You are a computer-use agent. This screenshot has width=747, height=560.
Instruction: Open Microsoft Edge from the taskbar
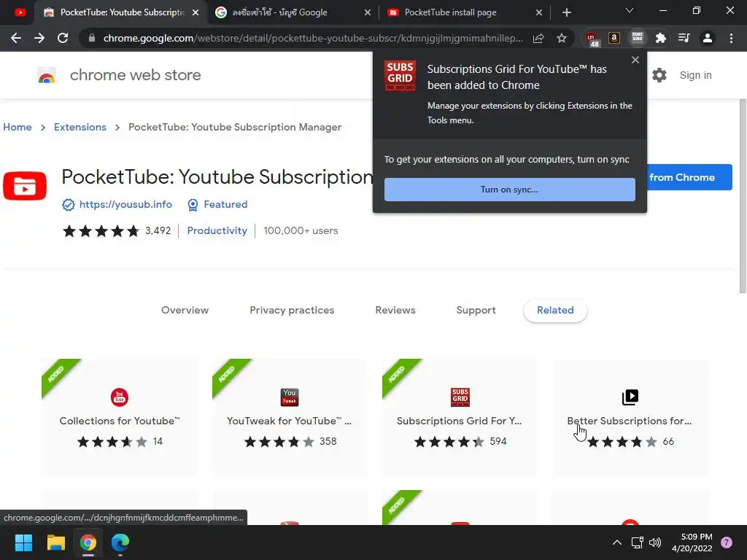(120, 542)
